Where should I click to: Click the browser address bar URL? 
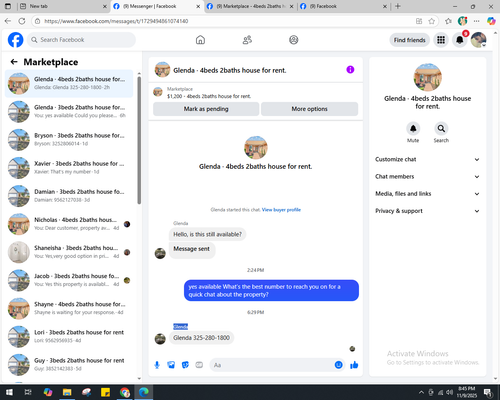click(x=116, y=21)
